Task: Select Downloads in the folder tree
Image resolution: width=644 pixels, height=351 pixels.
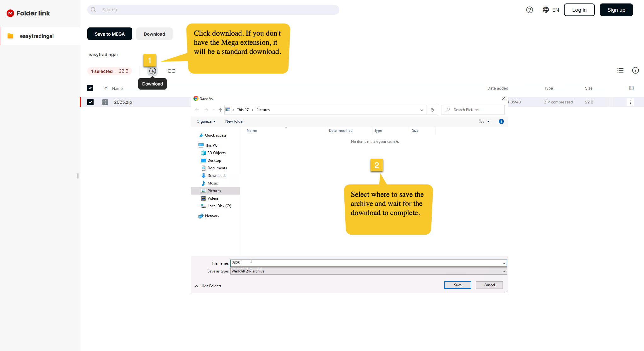Action: [217, 176]
